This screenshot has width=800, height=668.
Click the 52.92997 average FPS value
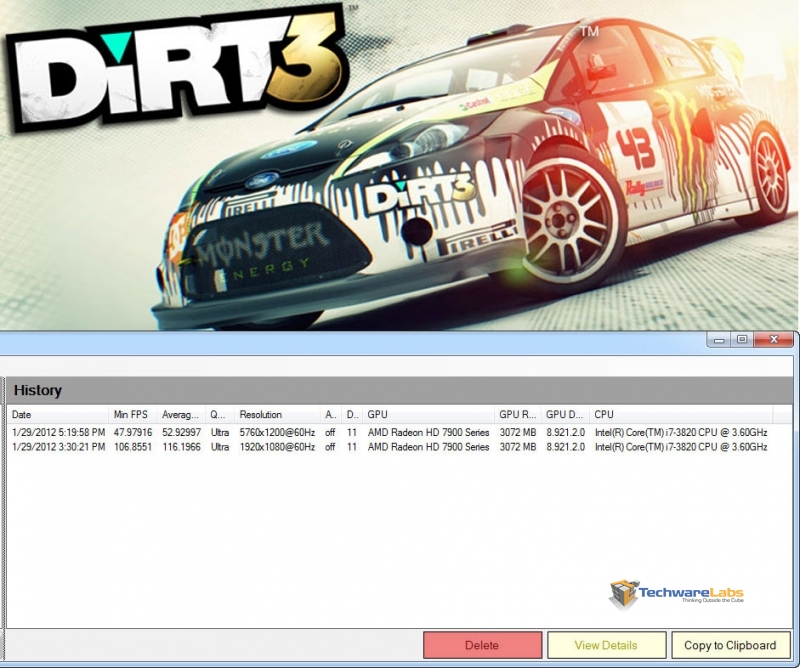[x=182, y=432]
